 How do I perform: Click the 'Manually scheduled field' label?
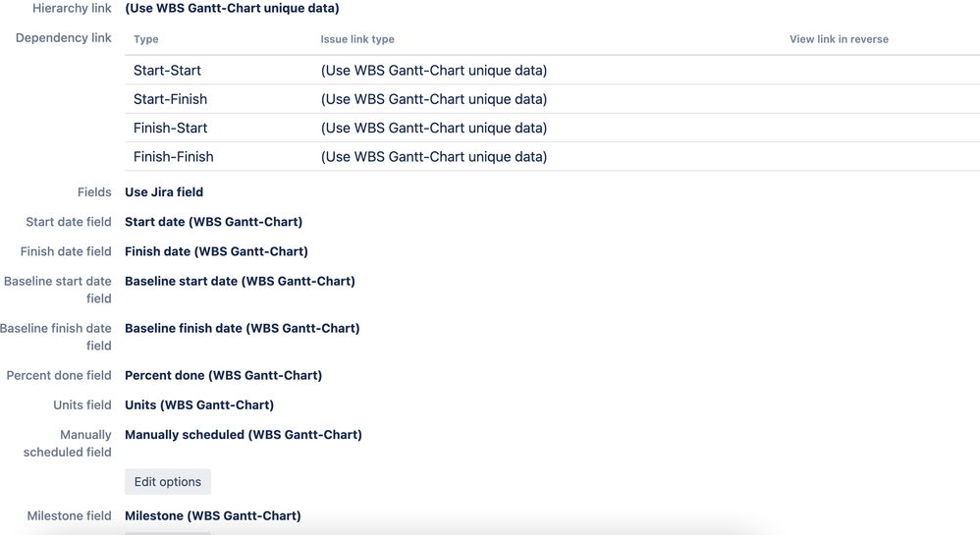[x=67, y=443]
